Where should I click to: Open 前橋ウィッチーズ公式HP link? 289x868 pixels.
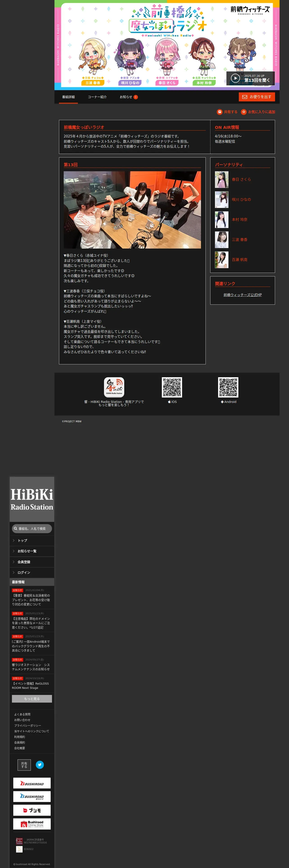point(243,295)
